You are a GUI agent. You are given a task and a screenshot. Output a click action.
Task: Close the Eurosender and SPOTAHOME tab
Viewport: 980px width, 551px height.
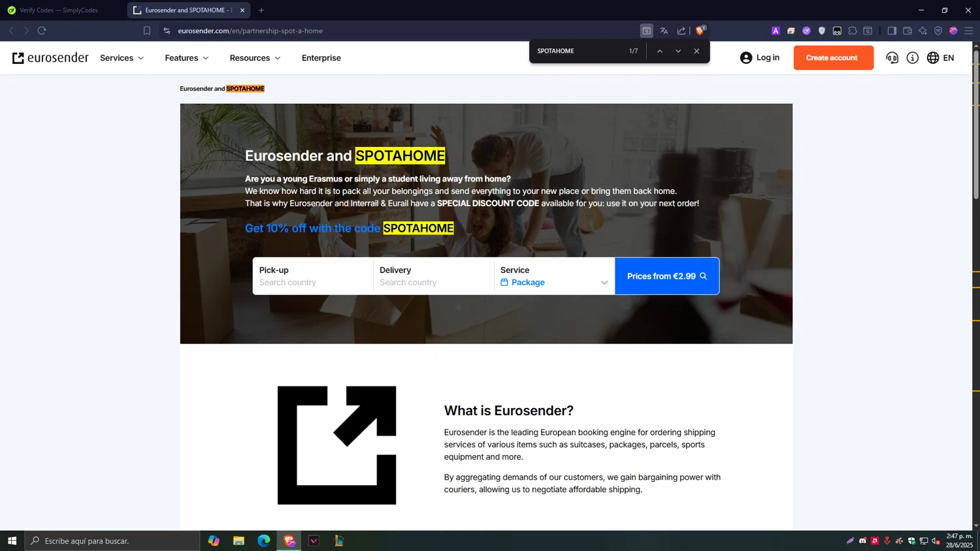pyautogui.click(x=242, y=10)
